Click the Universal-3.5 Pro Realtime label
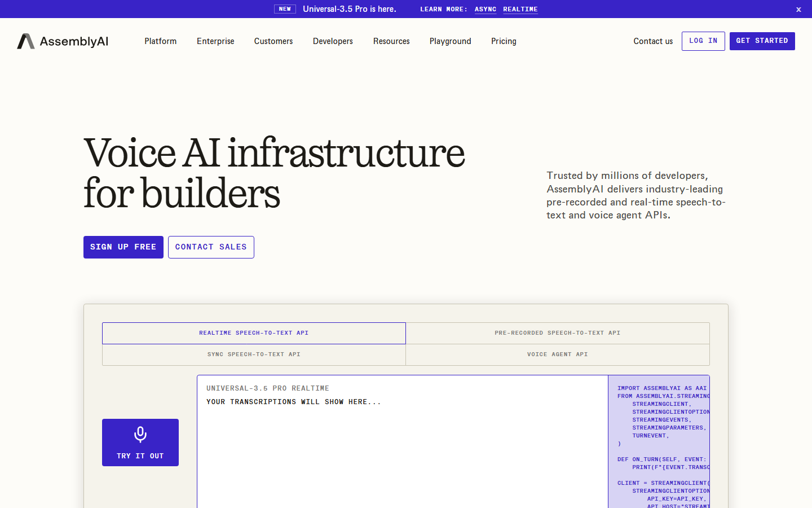Screen dimensions: 812x508 (268, 388)
